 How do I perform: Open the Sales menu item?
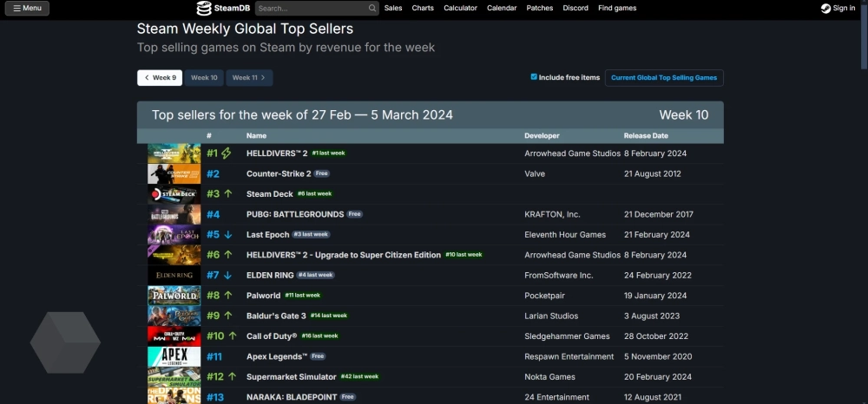[393, 9]
